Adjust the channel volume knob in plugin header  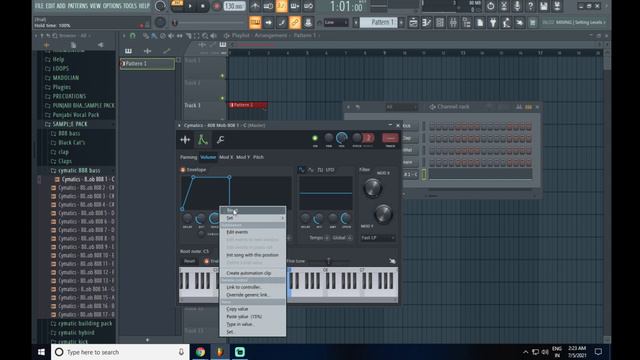(x=341, y=138)
